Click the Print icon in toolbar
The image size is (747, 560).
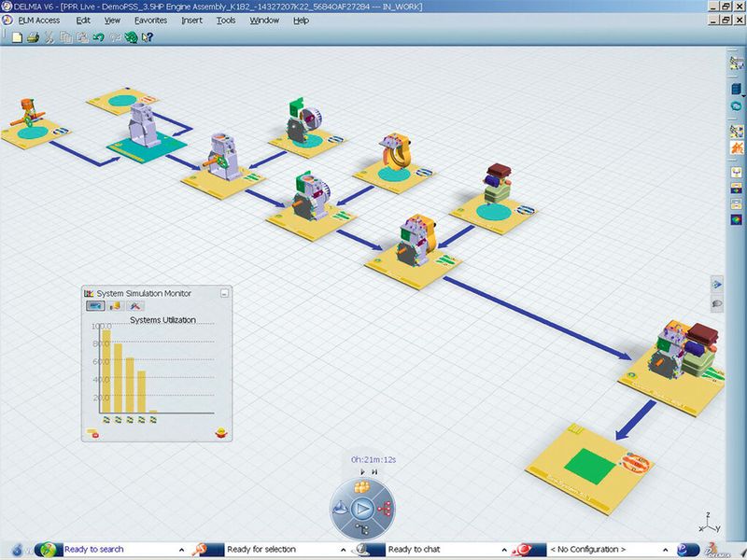(33, 37)
